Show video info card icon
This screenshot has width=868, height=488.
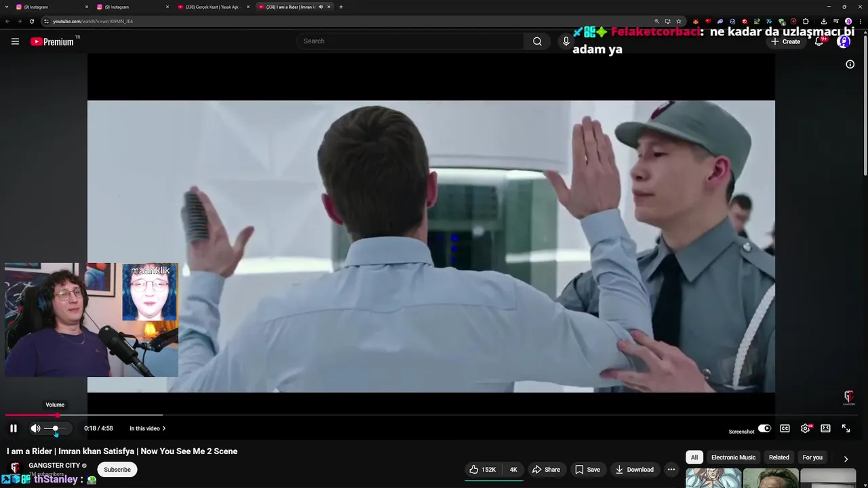(x=850, y=64)
